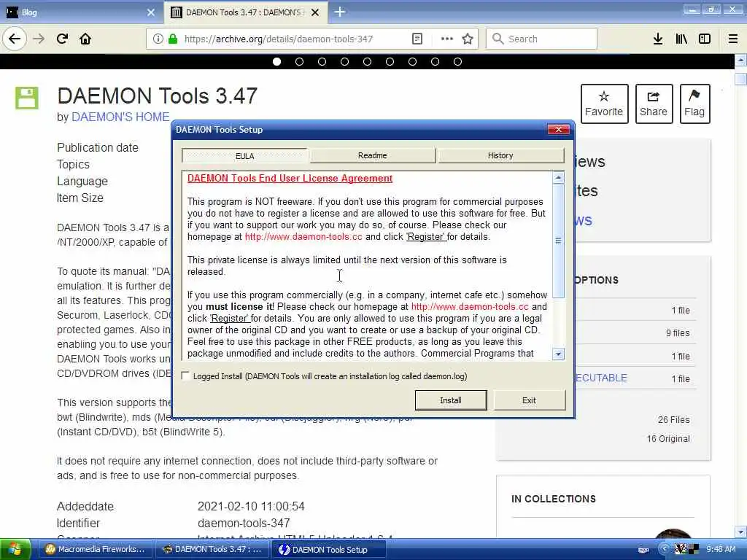Close the Blog browser tab
747x560 pixels.
pyautogui.click(x=151, y=12)
